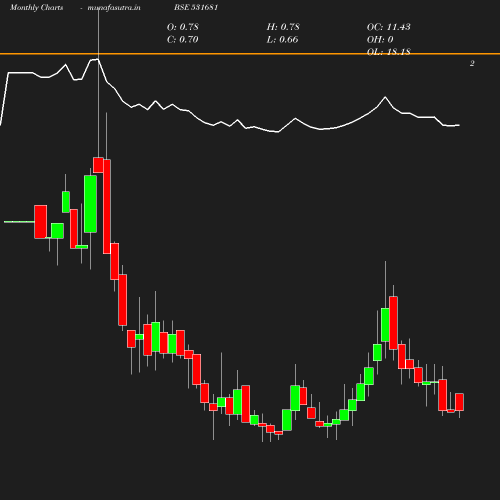Viewport: 500px width, 500px height.
Task: Click the first red candlestick on the left
Action: click(x=41, y=222)
